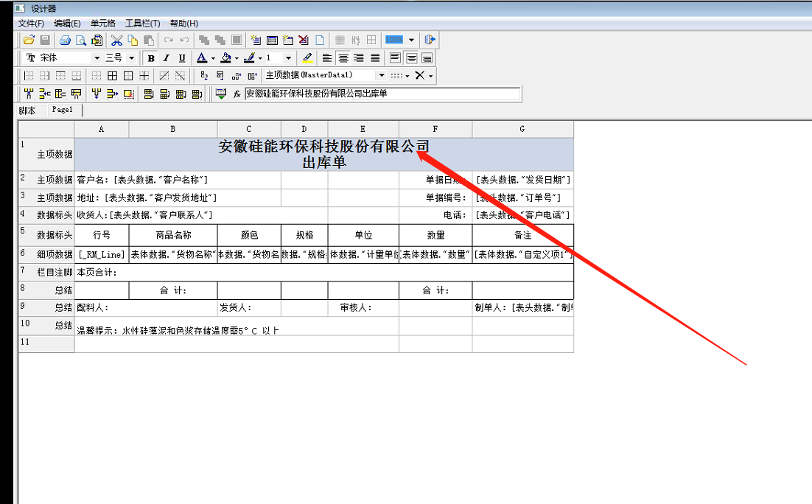This screenshot has height=504, width=812.
Task: Open the 宋体 font name dropdown
Action: [97, 58]
